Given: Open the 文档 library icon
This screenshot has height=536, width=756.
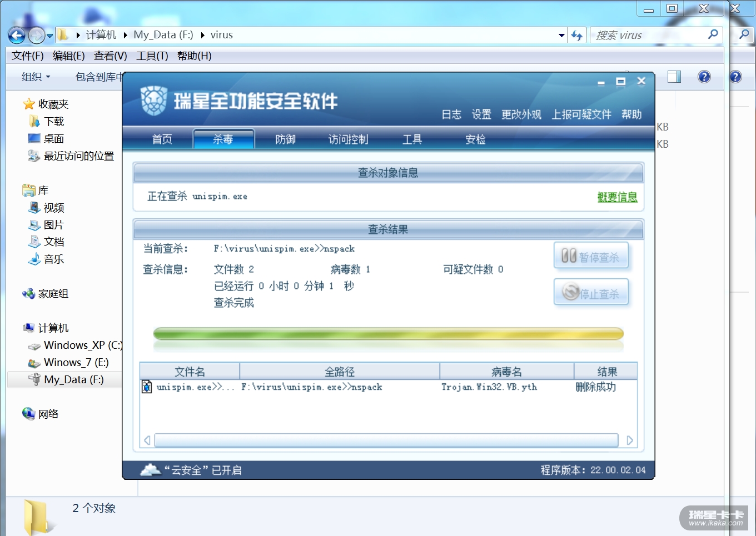Looking at the screenshot, I should [x=34, y=242].
